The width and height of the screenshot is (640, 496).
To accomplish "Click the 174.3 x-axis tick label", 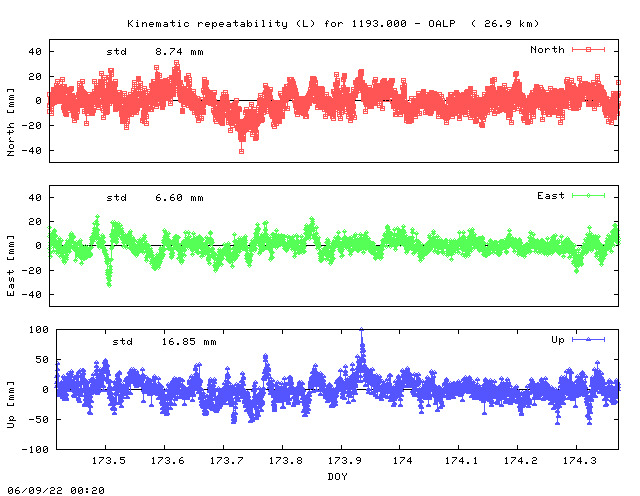I will coord(580,461).
